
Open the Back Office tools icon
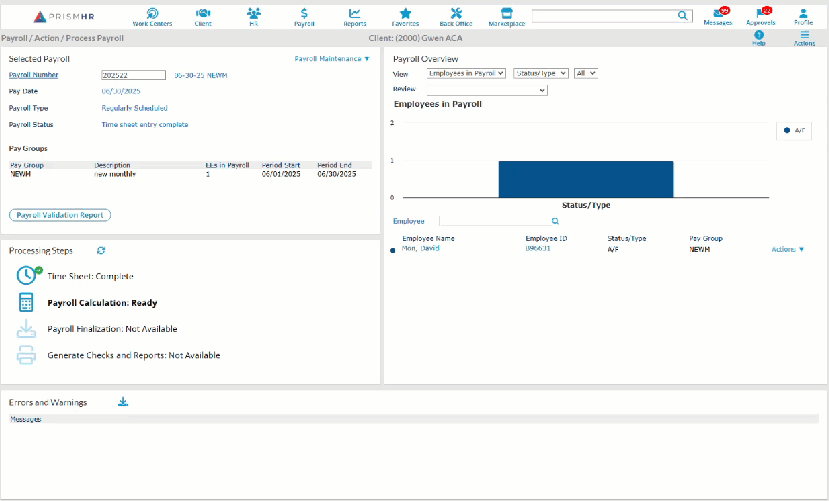coord(456,15)
